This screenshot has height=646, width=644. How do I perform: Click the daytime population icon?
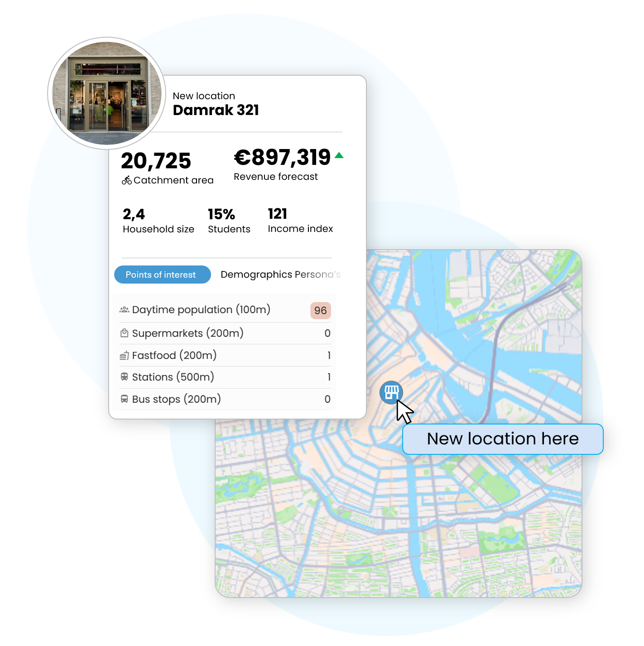[123, 310]
